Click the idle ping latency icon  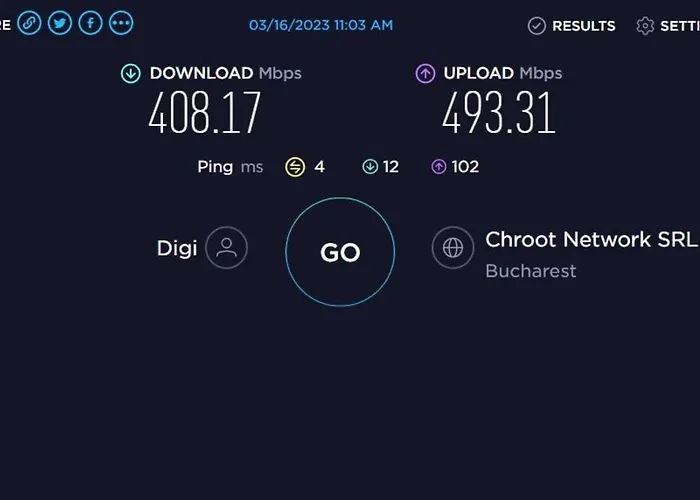tap(295, 167)
